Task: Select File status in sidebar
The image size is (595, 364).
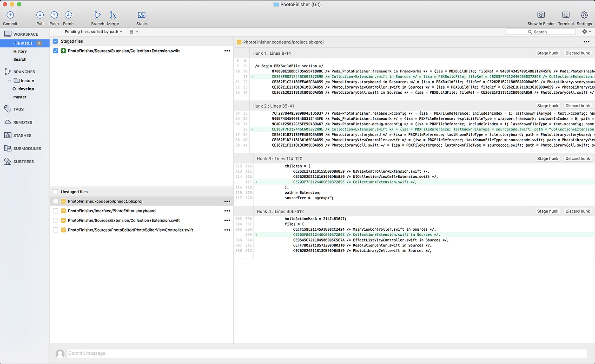Action: pyautogui.click(x=25, y=43)
